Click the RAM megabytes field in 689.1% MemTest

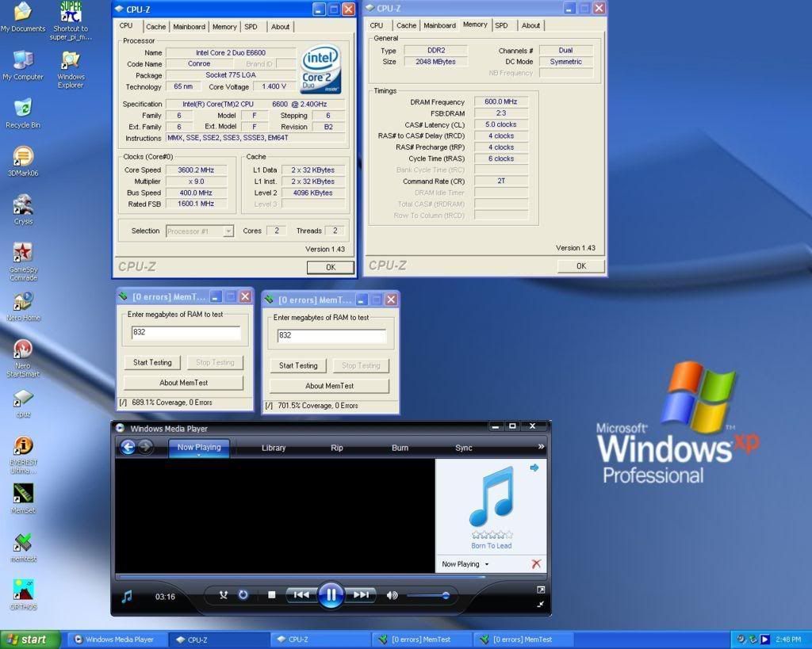(186, 332)
